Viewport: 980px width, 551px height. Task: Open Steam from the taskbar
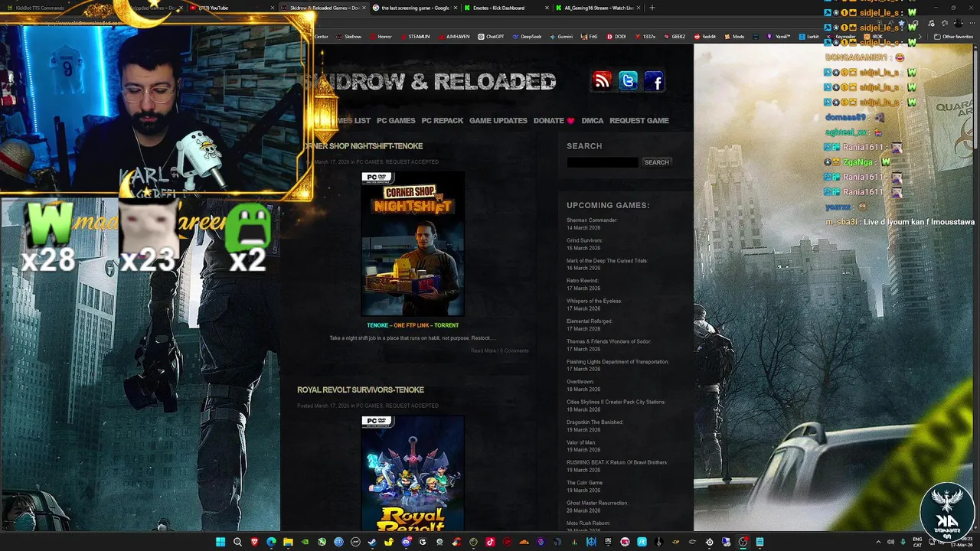pyautogui.click(x=372, y=542)
